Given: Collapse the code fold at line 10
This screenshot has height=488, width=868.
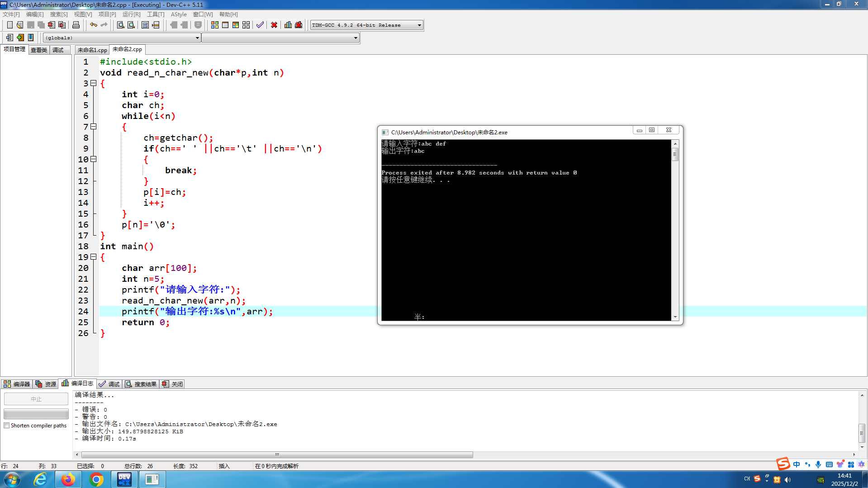Looking at the screenshot, I should pyautogui.click(x=94, y=159).
